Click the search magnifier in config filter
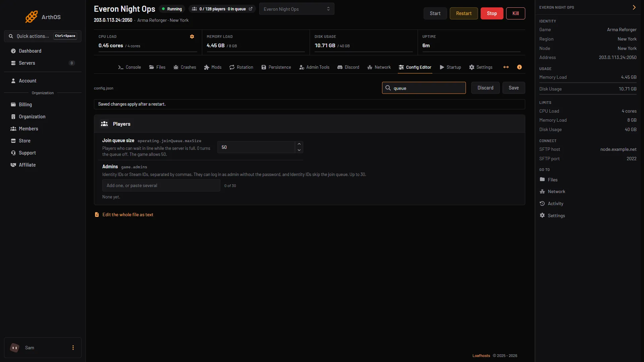 click(388, 88)
